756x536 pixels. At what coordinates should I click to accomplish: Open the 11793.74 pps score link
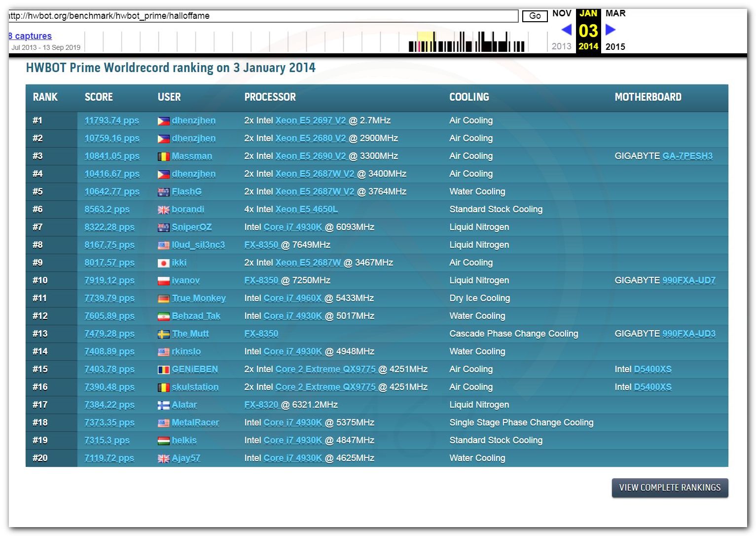coord(112,120)
